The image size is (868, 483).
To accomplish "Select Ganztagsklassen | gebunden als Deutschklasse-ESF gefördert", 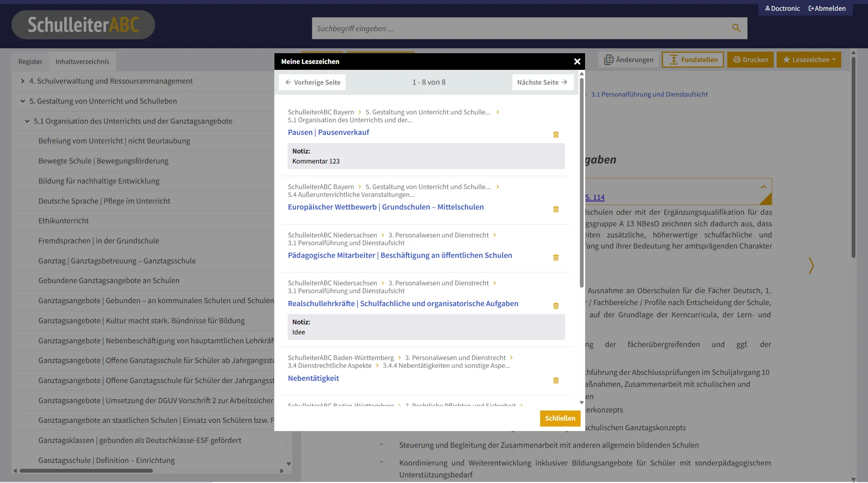I will (140, 441).
